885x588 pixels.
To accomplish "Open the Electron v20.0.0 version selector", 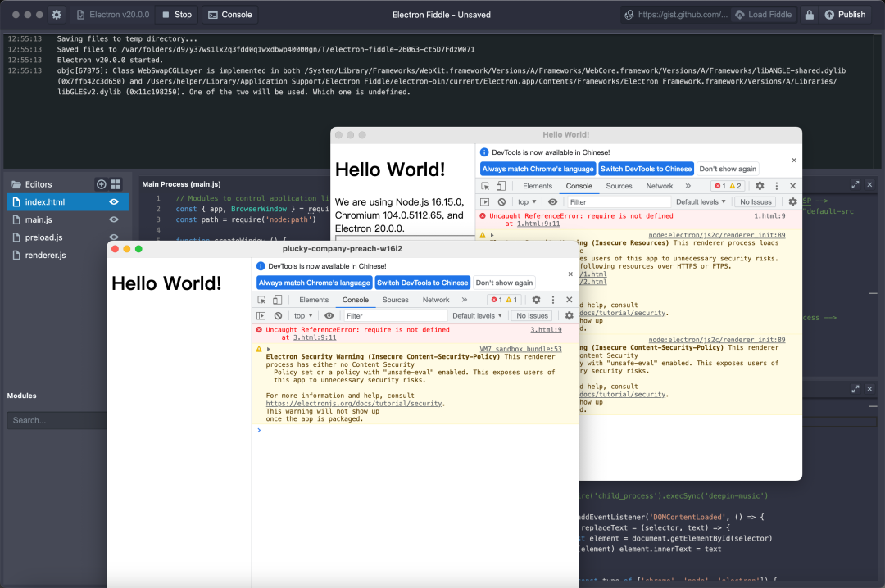I will tap(112, 15).
